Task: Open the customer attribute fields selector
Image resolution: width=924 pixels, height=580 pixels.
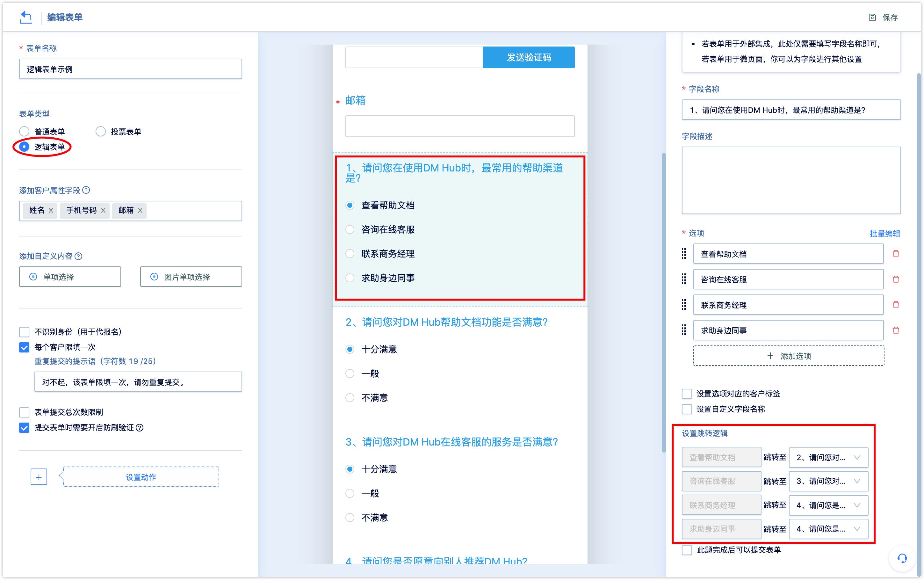Action: 130,211
